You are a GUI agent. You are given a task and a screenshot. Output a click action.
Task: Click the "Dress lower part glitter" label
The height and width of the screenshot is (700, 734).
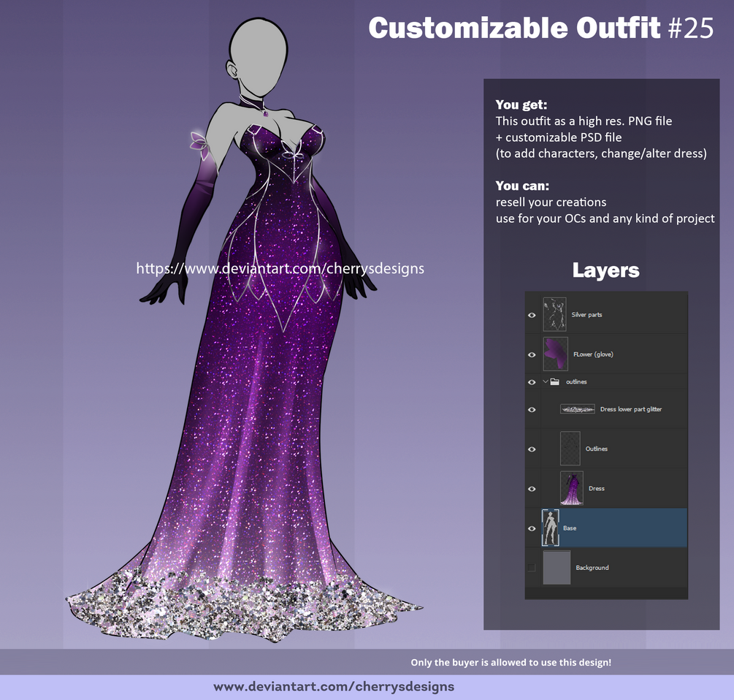(x=631, y=409)
